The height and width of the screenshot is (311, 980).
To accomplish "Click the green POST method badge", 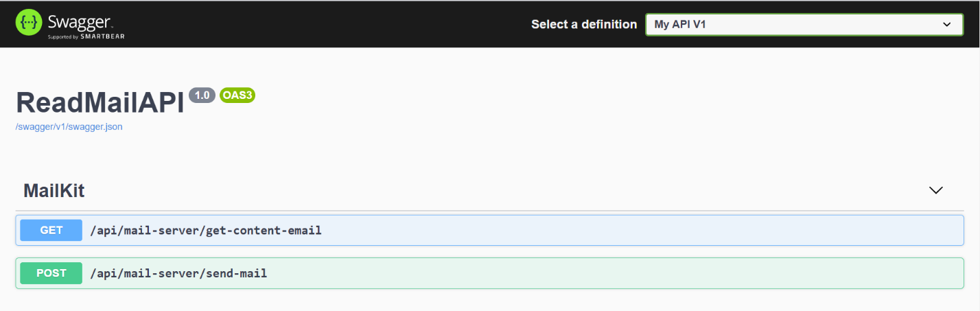I will [51, 273].
